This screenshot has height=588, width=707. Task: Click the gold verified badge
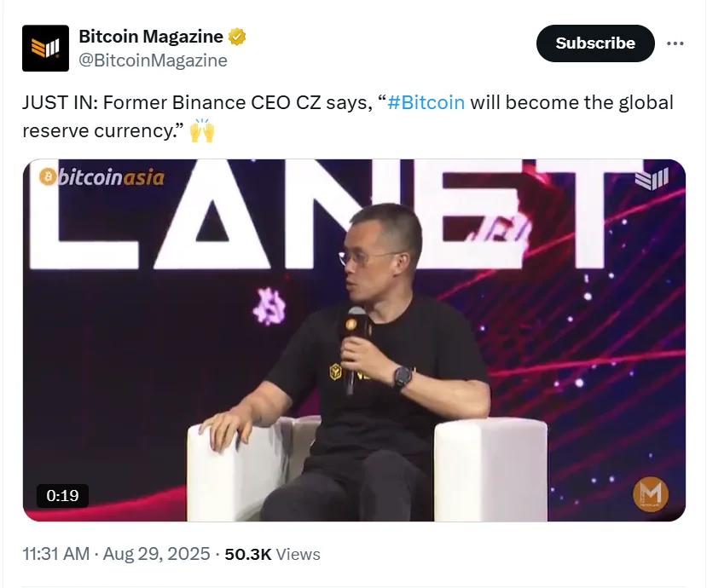(237, 37)
